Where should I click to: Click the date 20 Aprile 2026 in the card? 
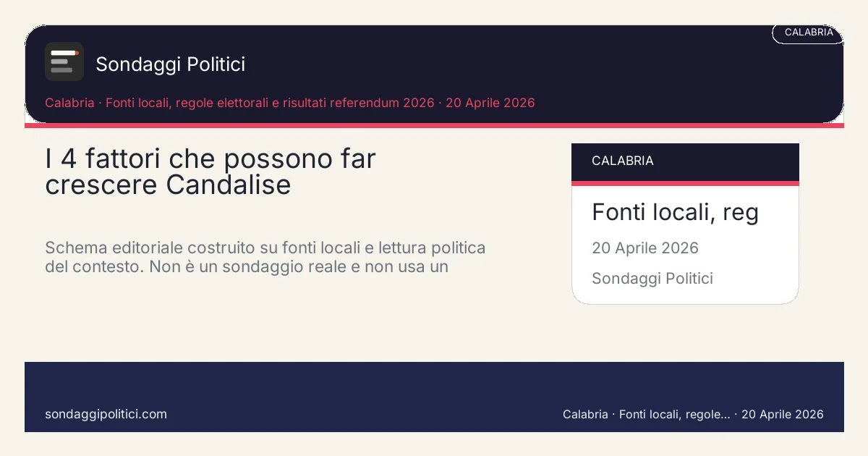pos(644,248)
